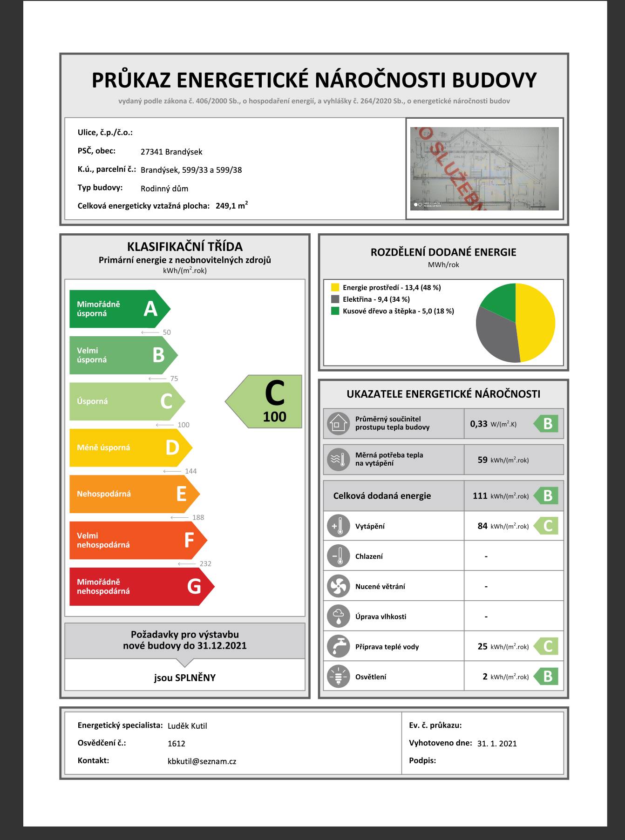The width and height of the screenshot is (625, 840).
Task: Click the B rating badge beside Celková dodaná energie
Action: pos(546,496)
